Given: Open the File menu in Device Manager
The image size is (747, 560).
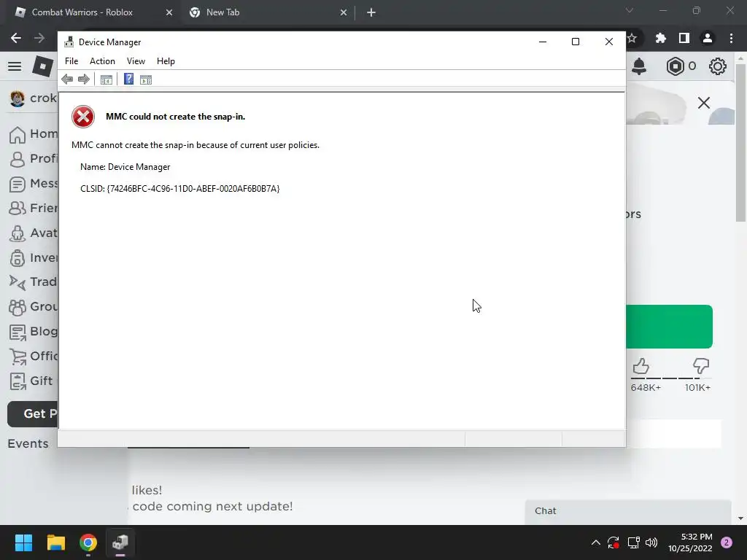Looking at the screenshot, I should (71, 61).
